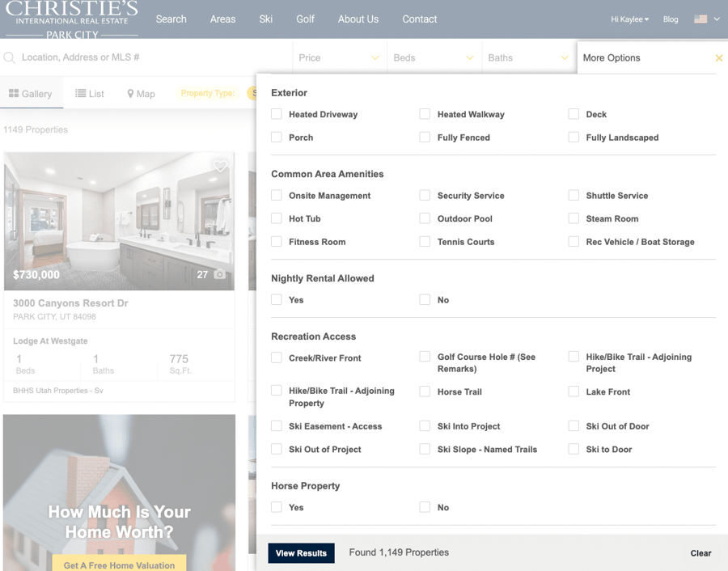Image resolution: width=728 pixels, height=571 pixels.
Task: Open the 27-photo camera gallery on the listing
Action: pos(211,274)
